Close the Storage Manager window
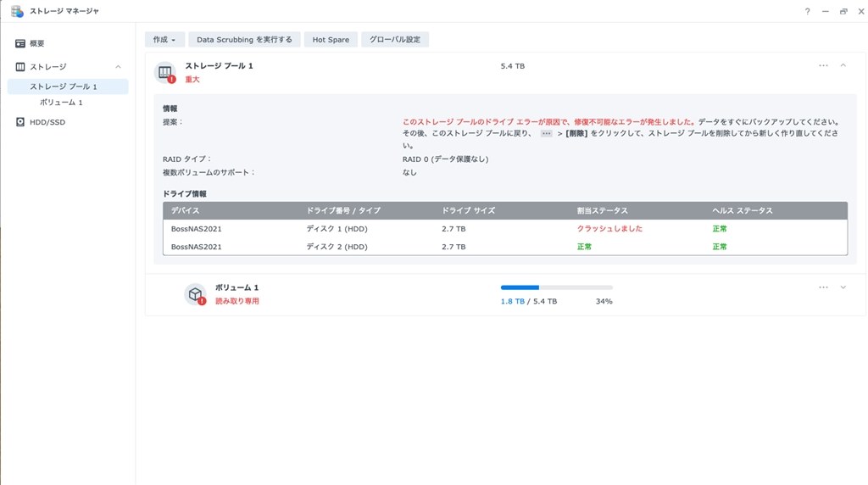Screen dimensions: 868x485 [861, 12]
